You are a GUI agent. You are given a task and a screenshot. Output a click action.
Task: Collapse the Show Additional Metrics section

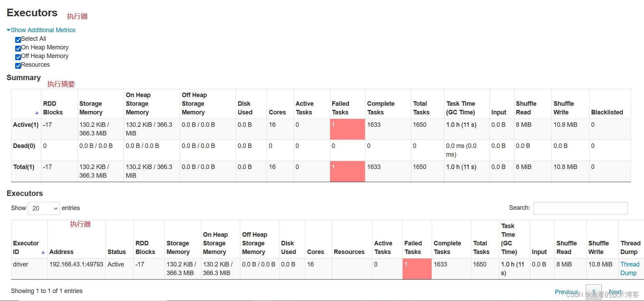click(x=41, y=30)
